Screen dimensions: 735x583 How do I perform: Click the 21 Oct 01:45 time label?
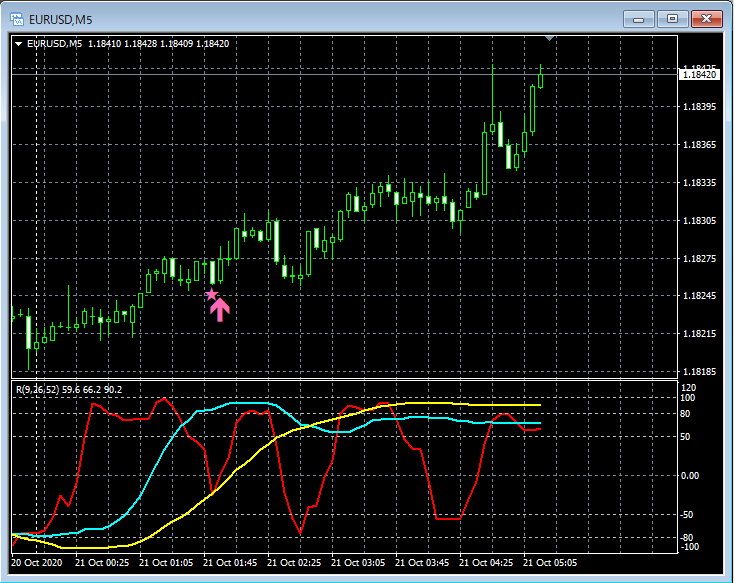(230, 562)
